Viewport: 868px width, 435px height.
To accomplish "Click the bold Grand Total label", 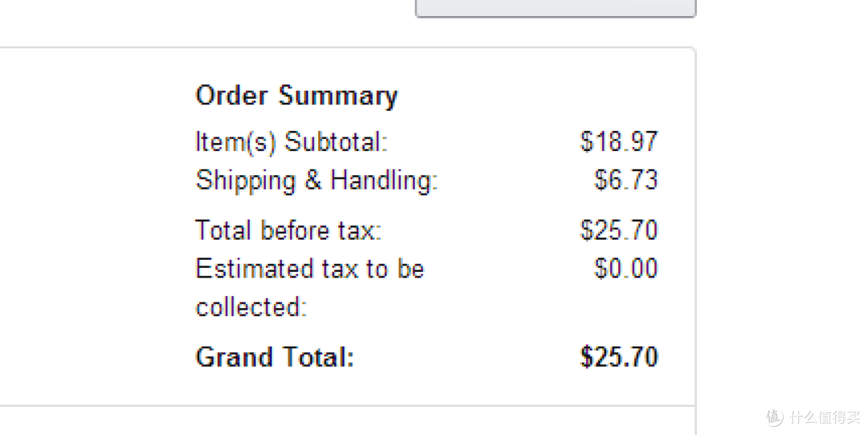I will [x=275, y=357].
